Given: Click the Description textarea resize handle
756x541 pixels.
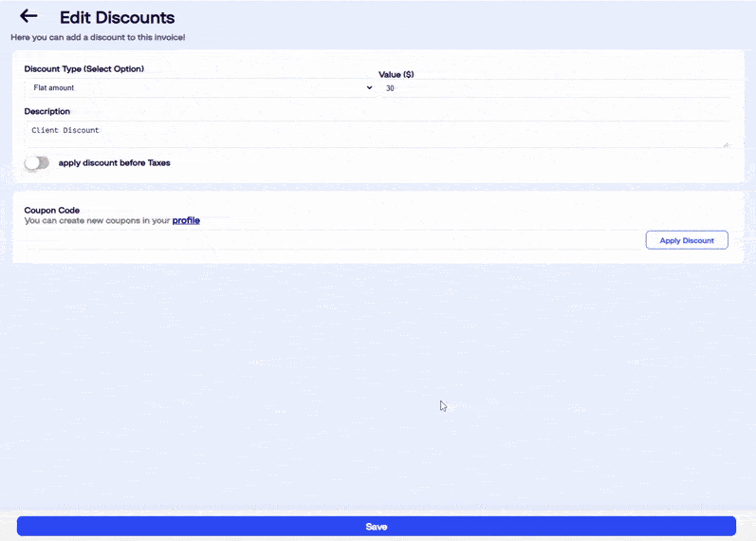Looking at the screenshot, I should coord(727,144).
